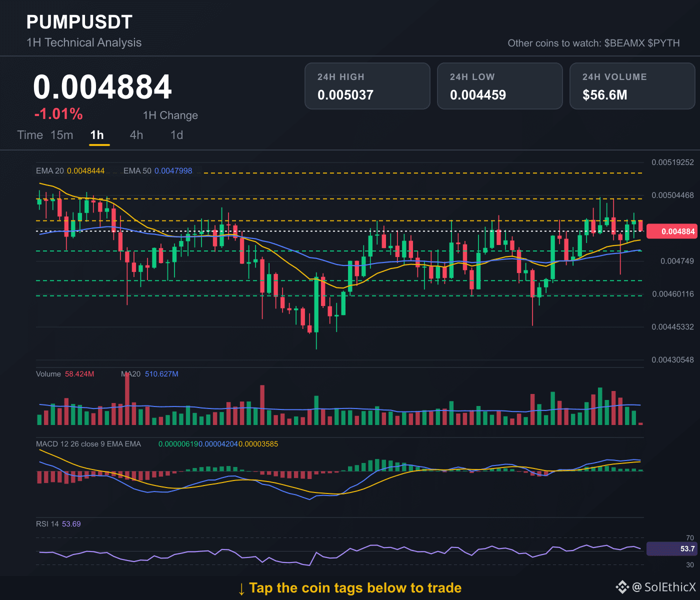This screenshot has width=700, height=600.
Task: Click the $BEAMX coin tag
Action: tap(624, 43)
